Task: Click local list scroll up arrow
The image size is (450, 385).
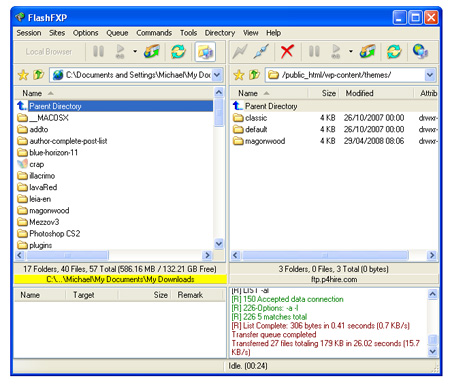Action: coord(219,92)
